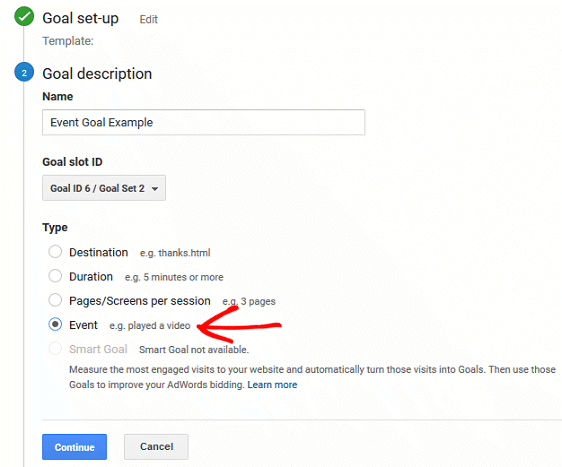Click the Event label text
Image resolution: width=562 pixels, height=467 pixels.
click(x=83, y=325)
